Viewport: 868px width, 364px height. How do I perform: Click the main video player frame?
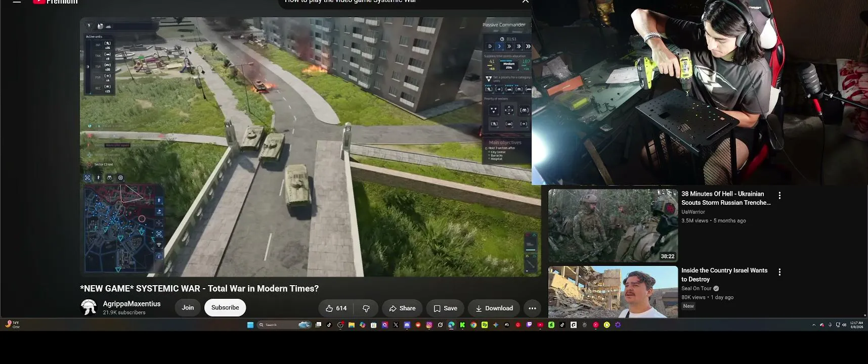coord(311,147)
